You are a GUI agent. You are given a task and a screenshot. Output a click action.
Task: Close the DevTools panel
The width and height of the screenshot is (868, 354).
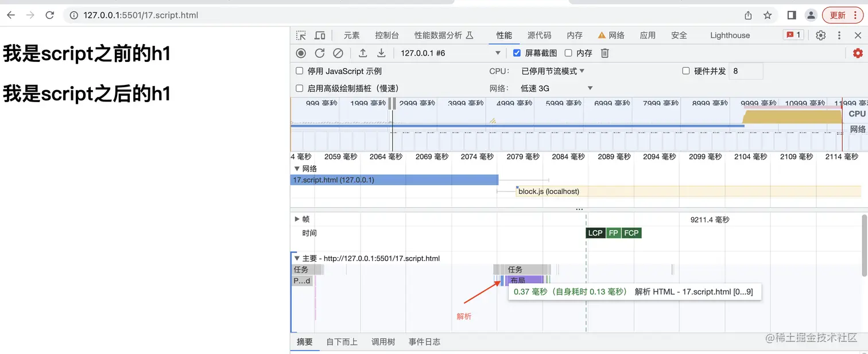coord(858,35)
